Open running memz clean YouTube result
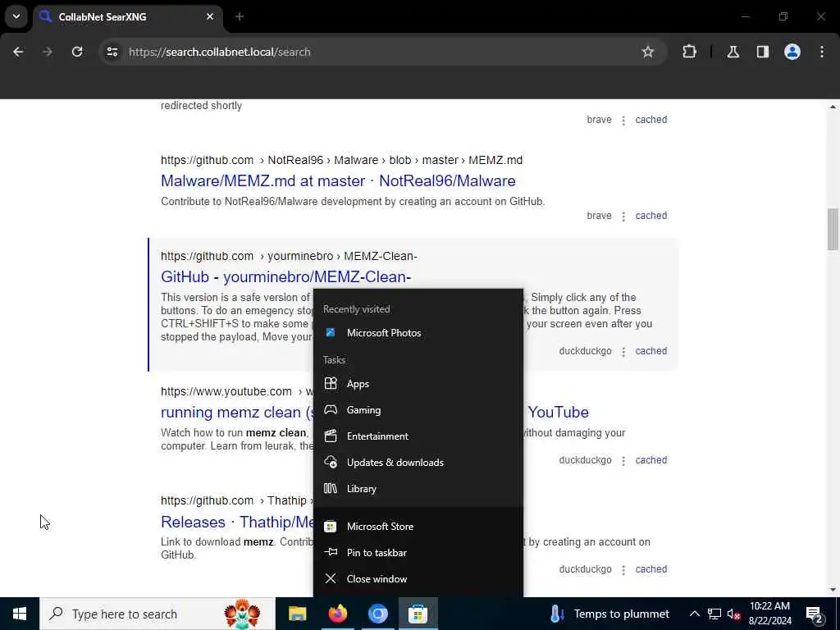Image resolution: width=840 pixels, height=630 pixels. pos(235,412)
